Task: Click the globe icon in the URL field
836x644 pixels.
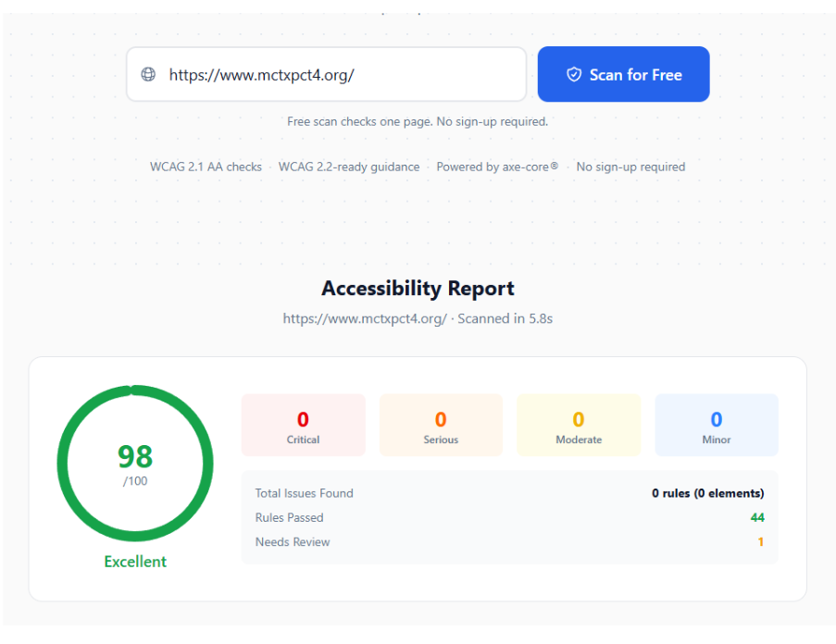Action: pos(148,75)
